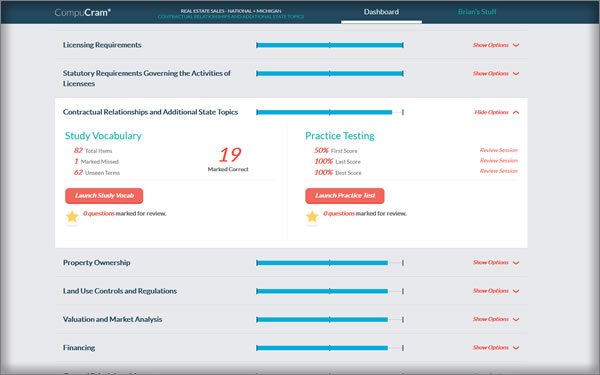
Task: Launch the Study Vocab session
Action: [104, 196]
